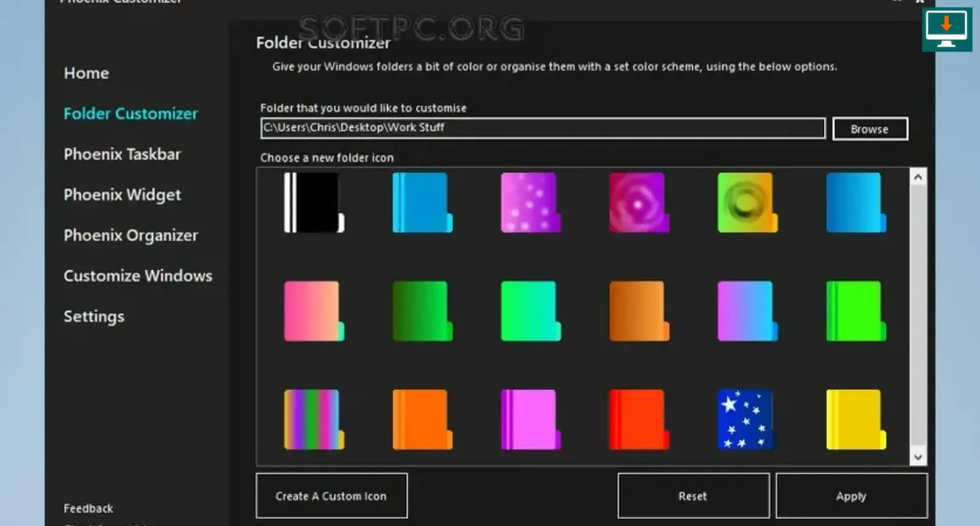
Task: Apply the selected folder icon
Action: 851,495
